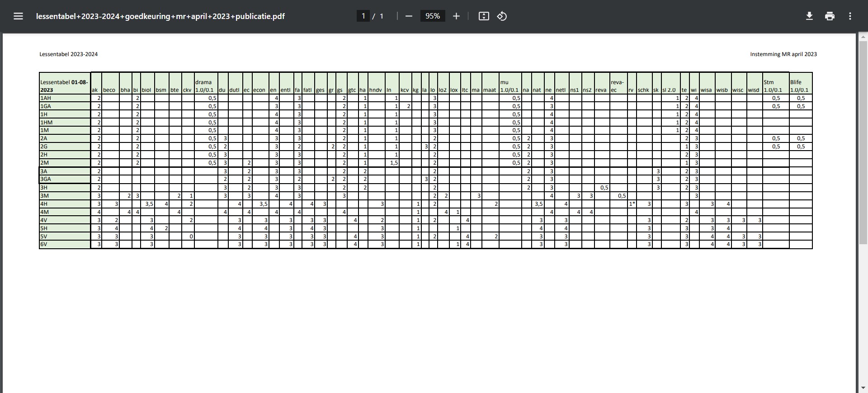Click 'Instemming MR april 2023' text

(783, 54)
